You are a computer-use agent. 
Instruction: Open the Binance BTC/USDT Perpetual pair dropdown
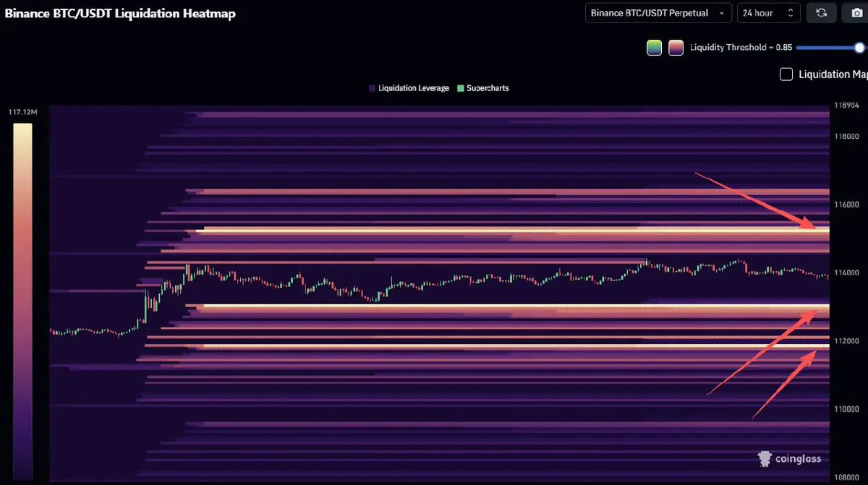click(658, 13)
